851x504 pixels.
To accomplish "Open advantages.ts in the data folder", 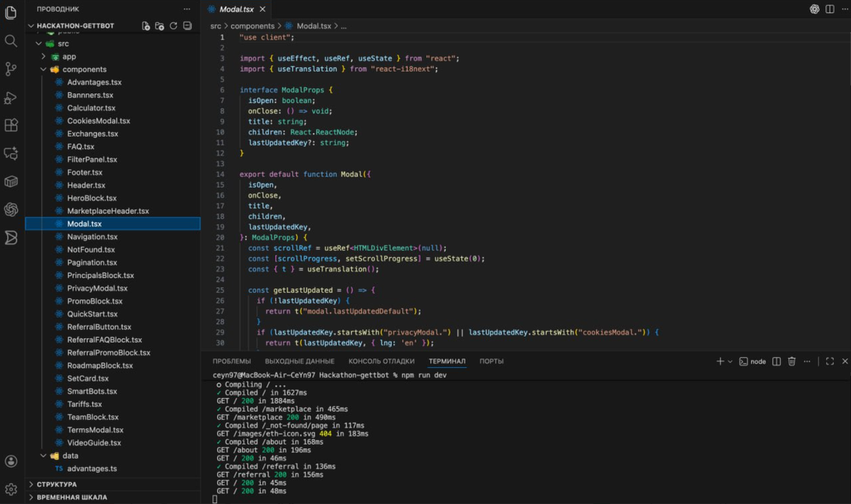I will click(92, 469).
